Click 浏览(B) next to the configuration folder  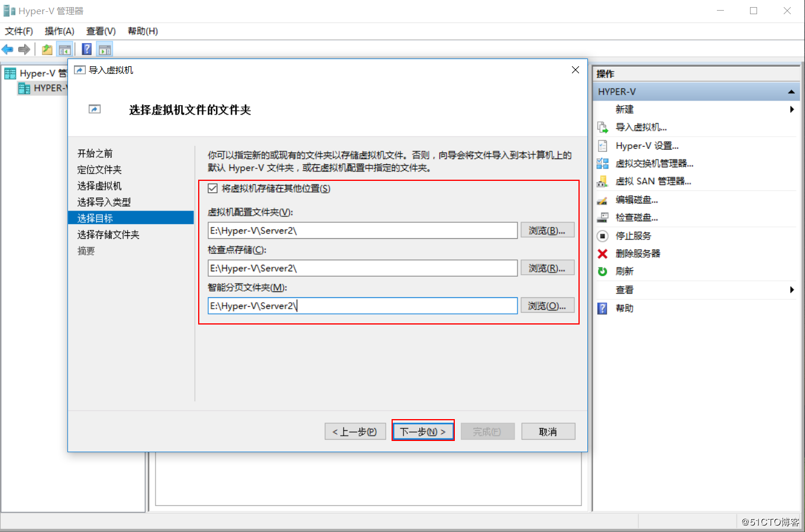(547, 230)
